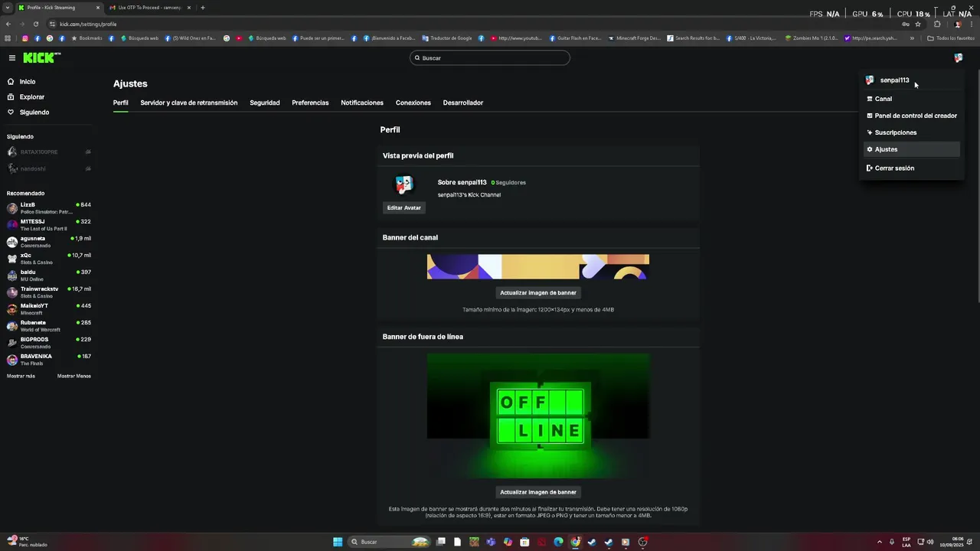
Task: Go to Inicio in sidebar
Action: click(x=21, y=81)
